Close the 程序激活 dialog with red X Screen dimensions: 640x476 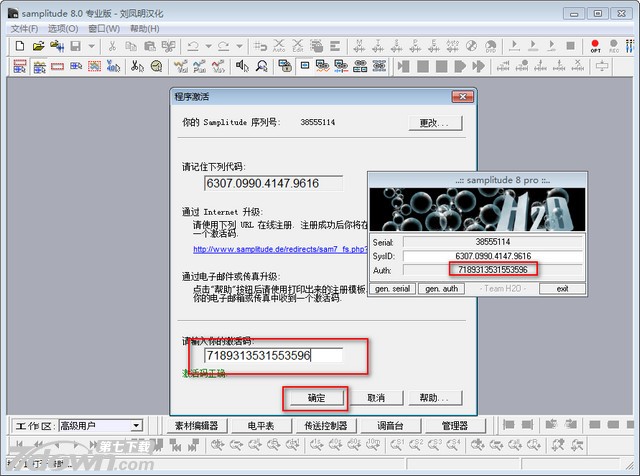coord(462,97)
